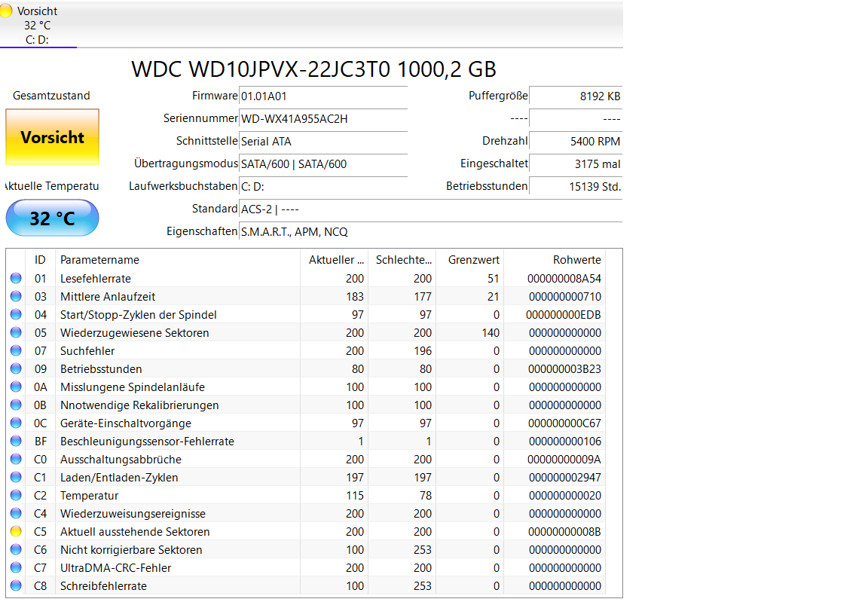The height and width of the screenshot is (602, 868).
Task: Click status icon of row 09 Betriebsstunden
Action: pos(16,369)
